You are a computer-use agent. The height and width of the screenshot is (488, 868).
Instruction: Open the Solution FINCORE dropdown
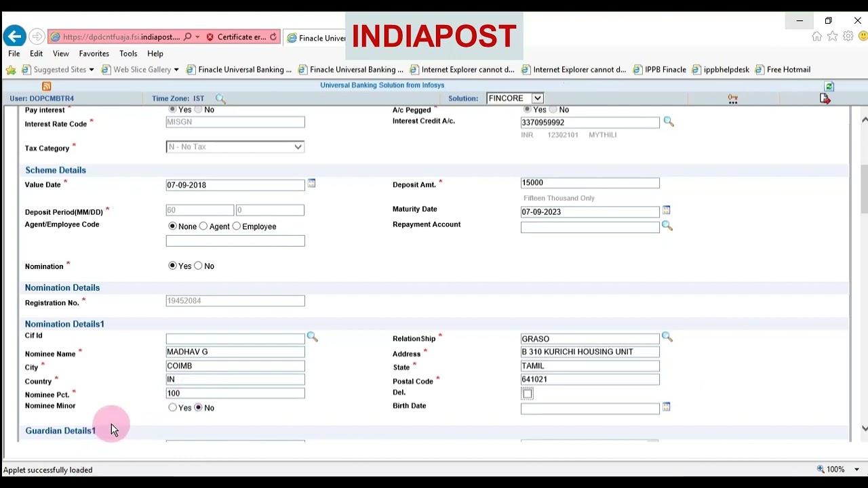point(515,98)
